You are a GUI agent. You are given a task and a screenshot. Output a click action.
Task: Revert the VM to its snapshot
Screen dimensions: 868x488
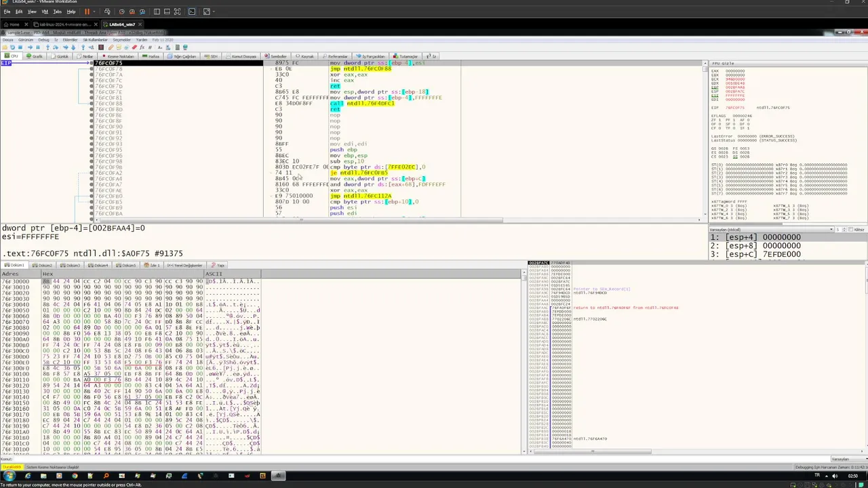click(132, 12)
